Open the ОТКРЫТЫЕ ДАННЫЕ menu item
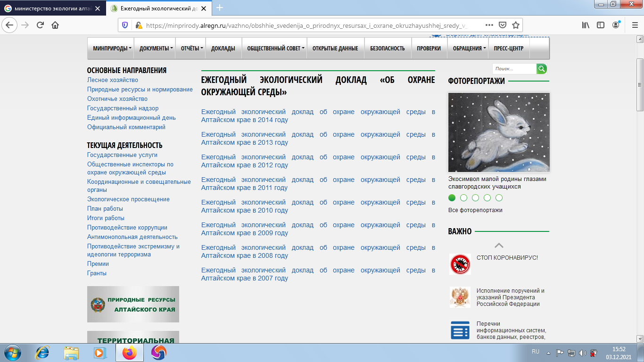The width and height of the screenshot is (644, 362). pos(335,48)
